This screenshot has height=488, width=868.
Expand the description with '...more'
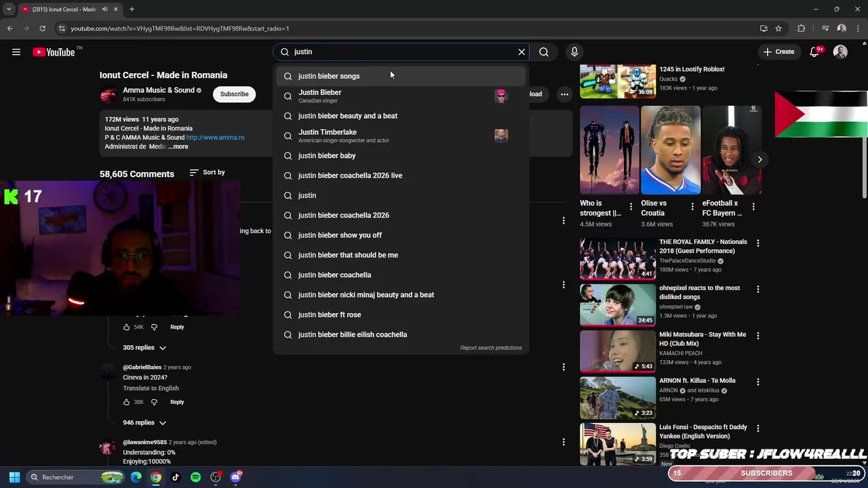coord(178,146)
